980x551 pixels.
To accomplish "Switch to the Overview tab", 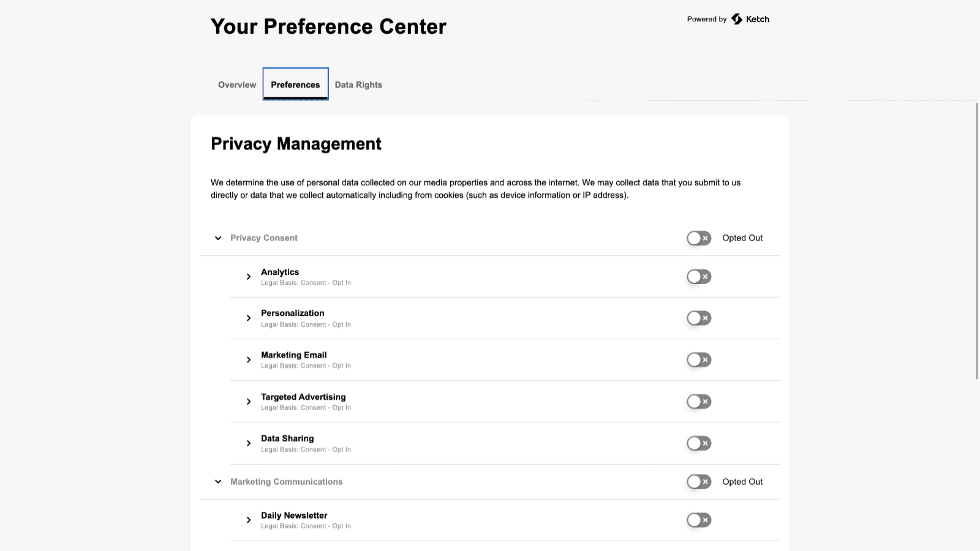I will 236,84.
